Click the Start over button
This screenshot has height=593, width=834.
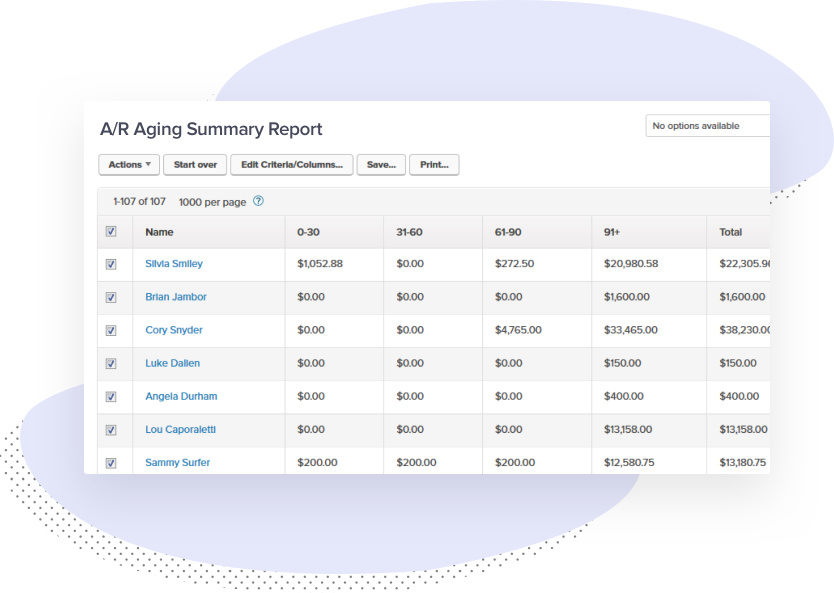pyautogui.click(x=195, y=165)
